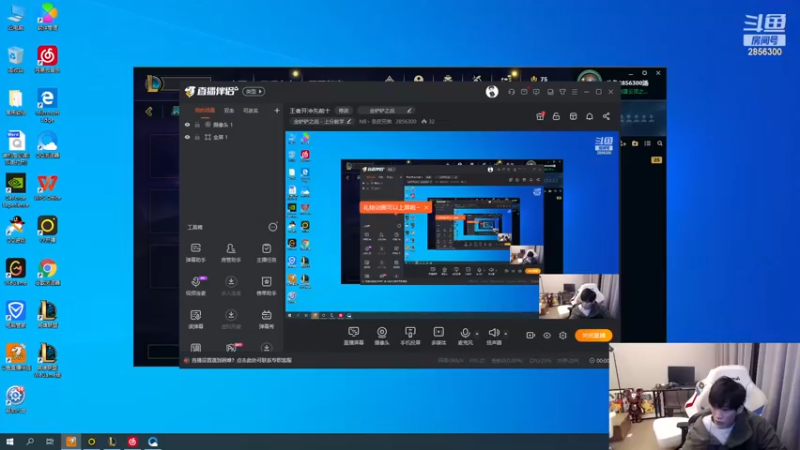This screenshot has height=450, width=800.
Task: Open the funnel filter icon in title bar
Action: 562,92
